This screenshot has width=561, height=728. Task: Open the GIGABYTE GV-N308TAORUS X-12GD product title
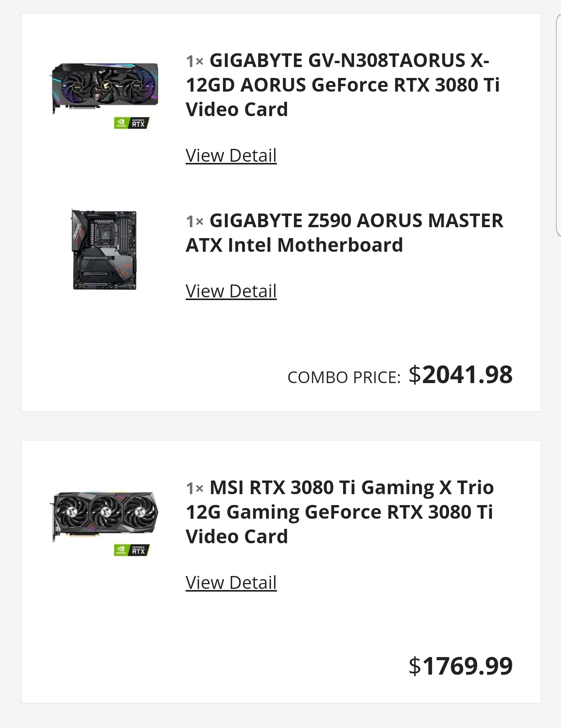click(x=342, y=85)
